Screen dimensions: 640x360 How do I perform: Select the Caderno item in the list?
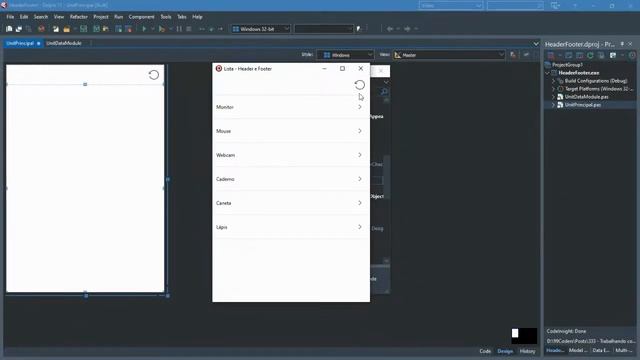pyautogui.click(x=291, y=179)
